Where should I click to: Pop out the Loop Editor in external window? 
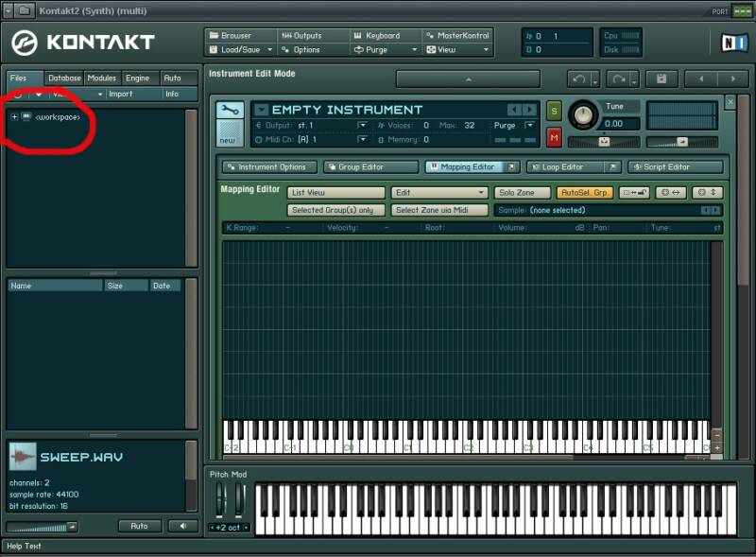612,167
